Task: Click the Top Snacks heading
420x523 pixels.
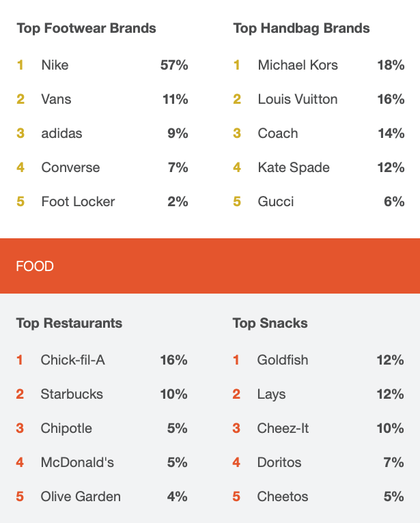Action: point(270,324)
